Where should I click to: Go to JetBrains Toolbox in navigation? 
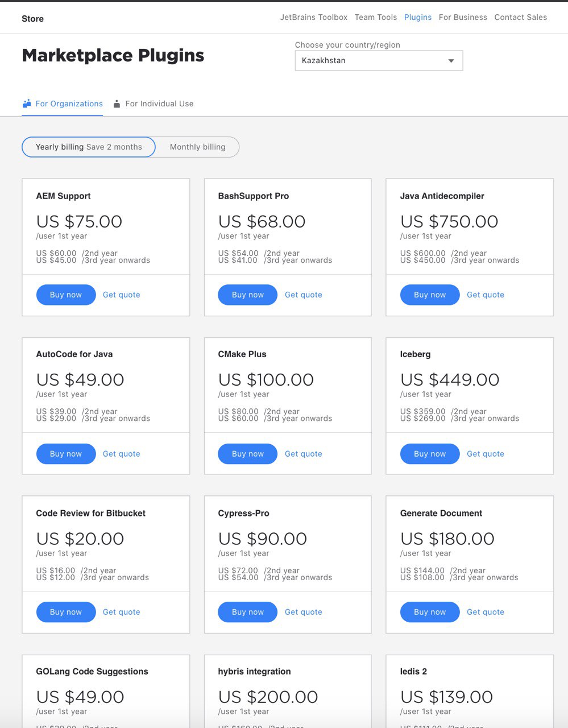point(314,18)
